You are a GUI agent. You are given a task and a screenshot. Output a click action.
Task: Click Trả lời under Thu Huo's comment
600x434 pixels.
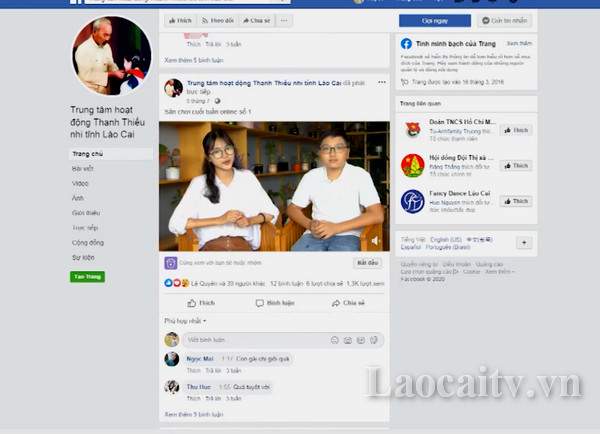[213, 398]
